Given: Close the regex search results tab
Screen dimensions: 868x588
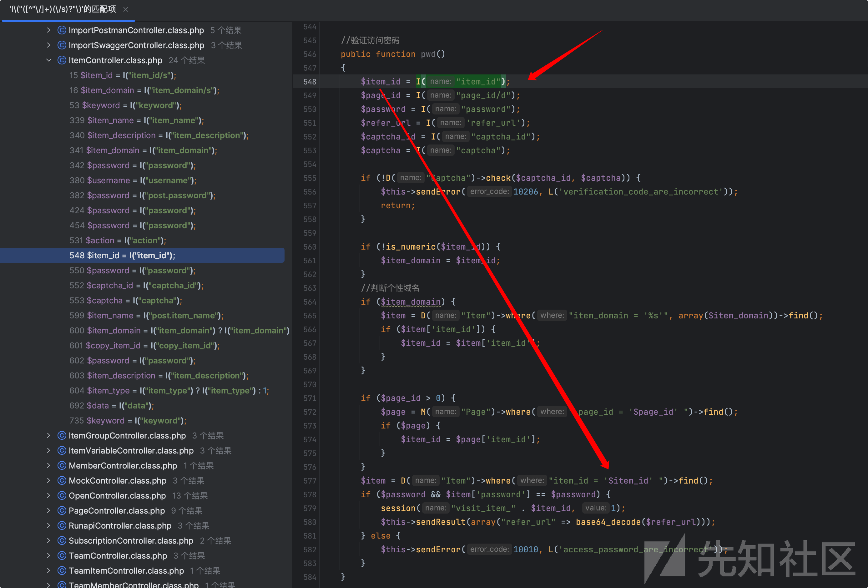Looking at the screenshot, I should [126, 9].
